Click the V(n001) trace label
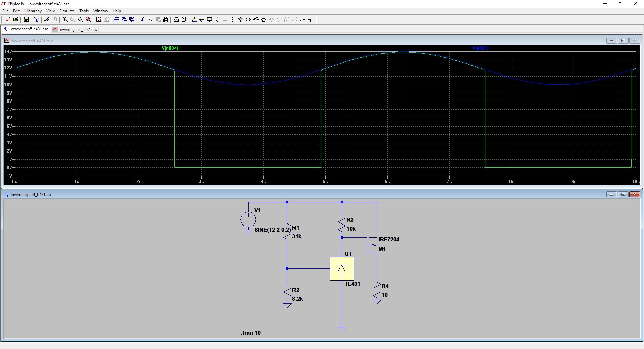This screenshot has height=349, width=644. [480, 48]
